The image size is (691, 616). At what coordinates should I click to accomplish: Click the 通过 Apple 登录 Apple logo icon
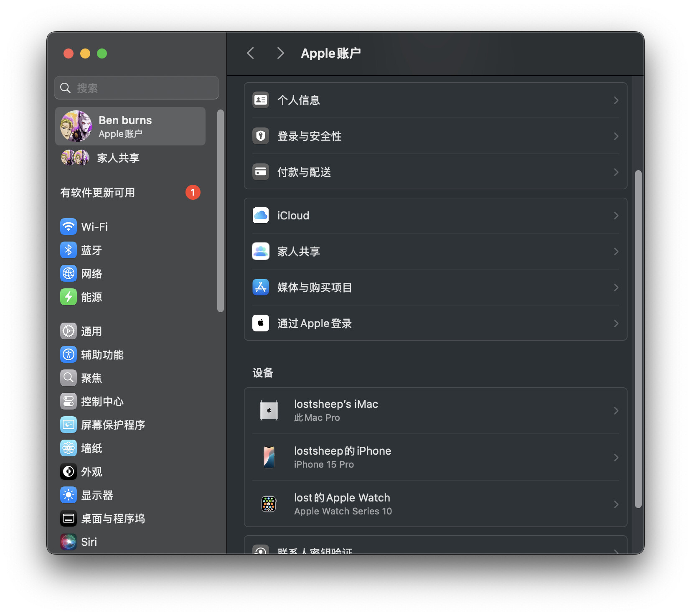pos(261,323)
